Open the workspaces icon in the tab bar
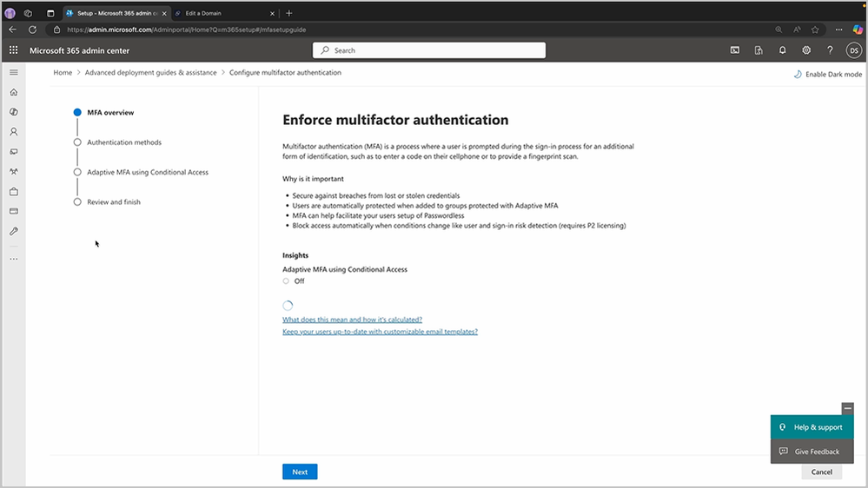 pos(28,13)
